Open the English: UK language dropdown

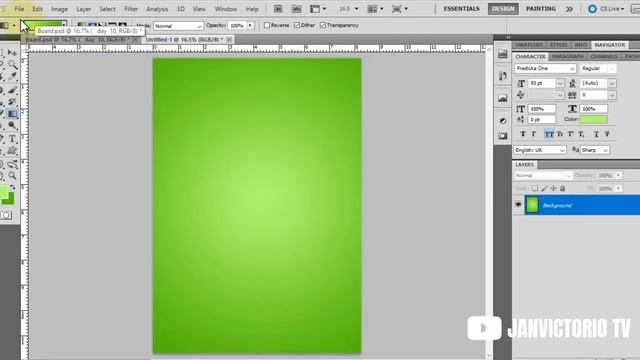540,150
